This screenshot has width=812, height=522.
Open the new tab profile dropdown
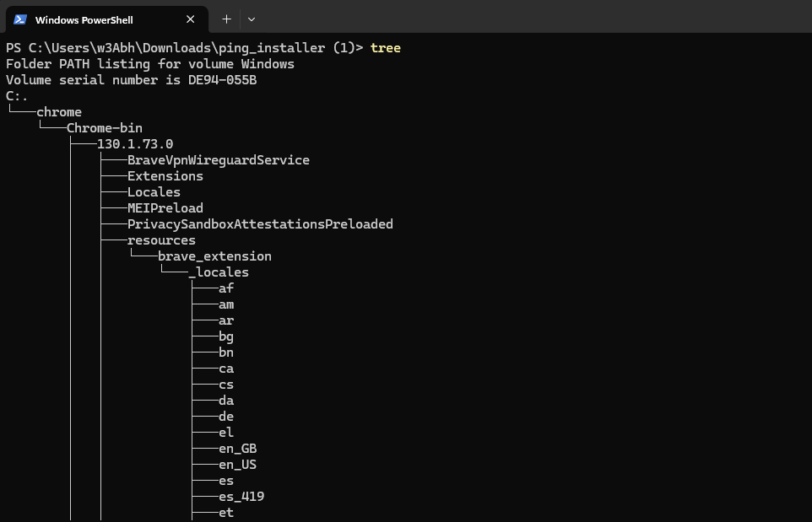click(252, 19)
